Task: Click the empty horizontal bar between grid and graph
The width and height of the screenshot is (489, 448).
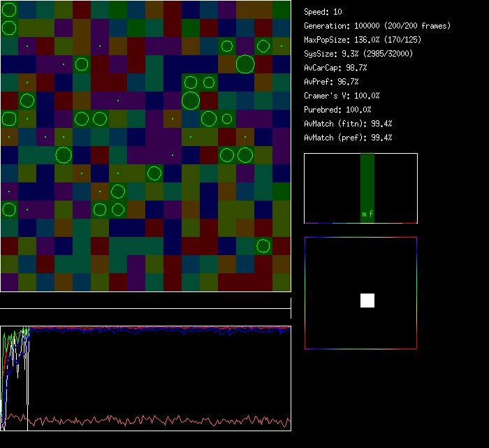Action: [x=145, y=301]
